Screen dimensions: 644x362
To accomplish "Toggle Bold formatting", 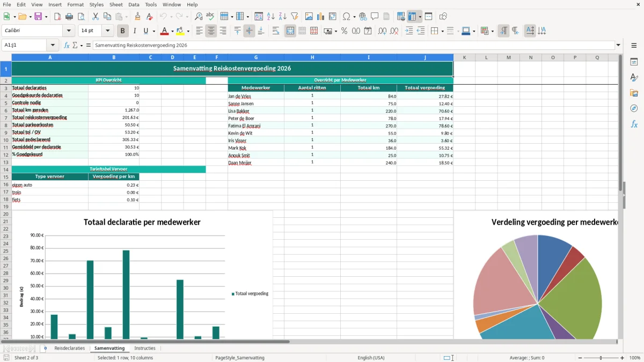I will pyautogui.click(x=123, y=31).
